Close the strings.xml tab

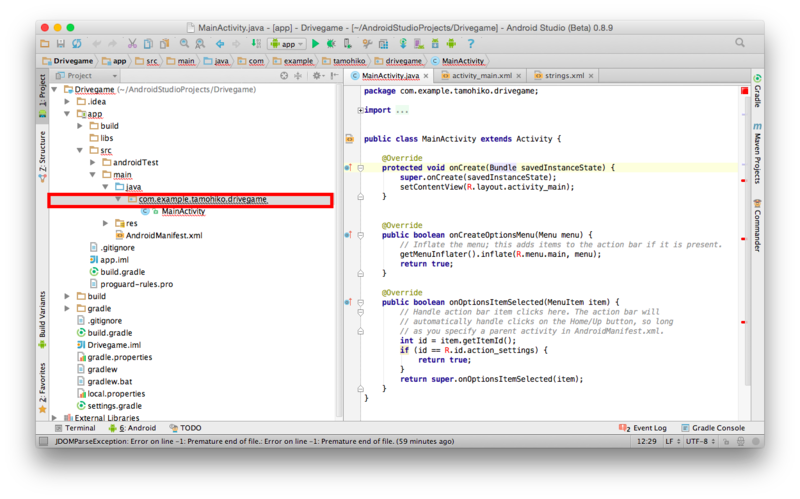(x=591, y=76)
